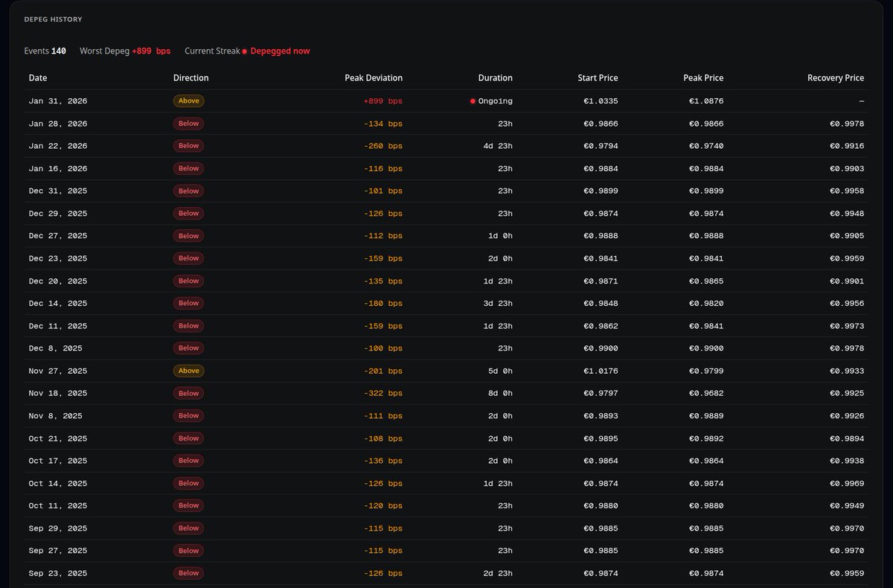
Task: Select the Nov 8, 2025 date cell
Action: [56, 416]
